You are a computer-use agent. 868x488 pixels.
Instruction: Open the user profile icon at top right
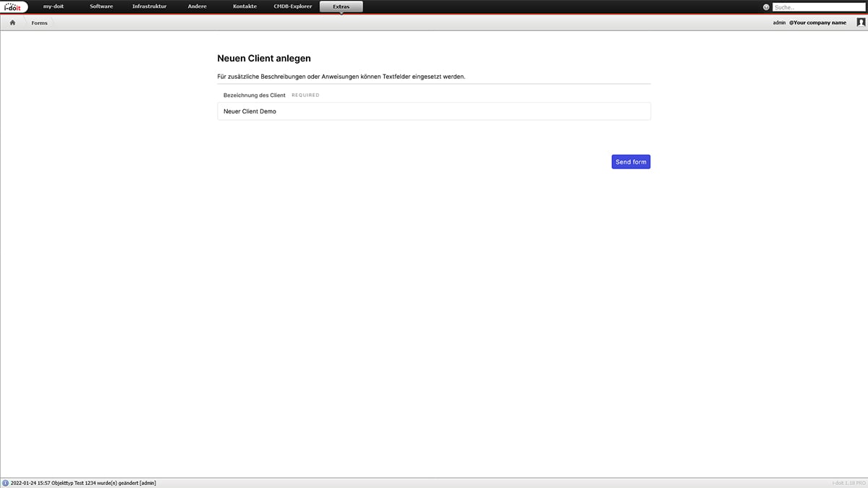(x=861, y=22)
